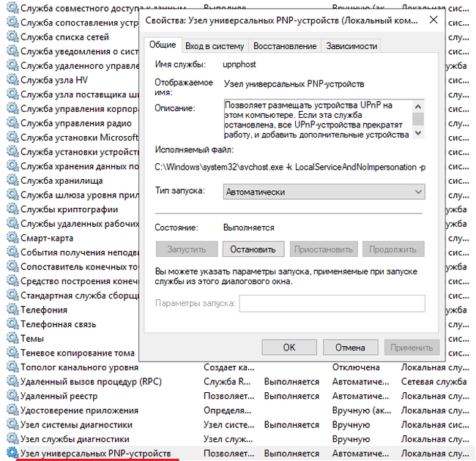Screen dimensions: 476x461
Task: Click gear icon of Узел системы диагностики
Action: tap(12, 424)
